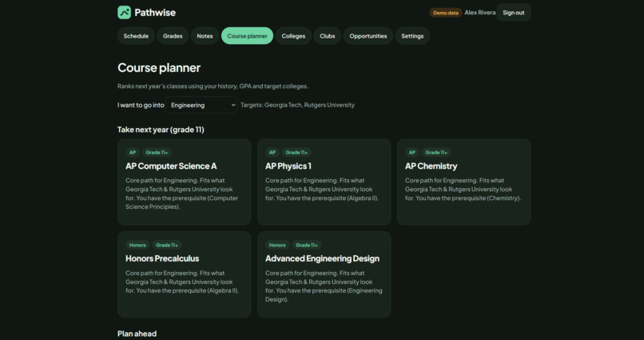Click the Take next year (grade 11) heading

[x=161, y=130]
